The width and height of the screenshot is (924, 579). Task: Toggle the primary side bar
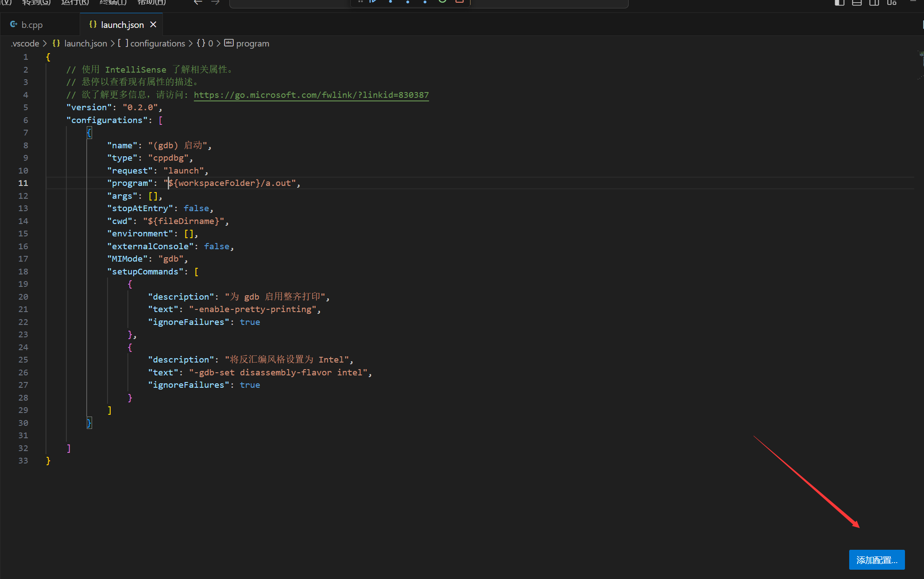tap(839, 3)
